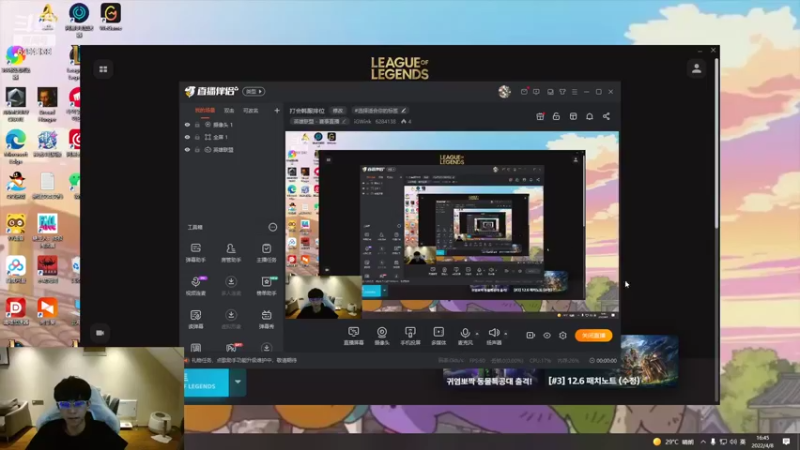800x450 pixels.
Task: Switch to the second scene tab
Action: pyautogui.click(x=229, y=110)
